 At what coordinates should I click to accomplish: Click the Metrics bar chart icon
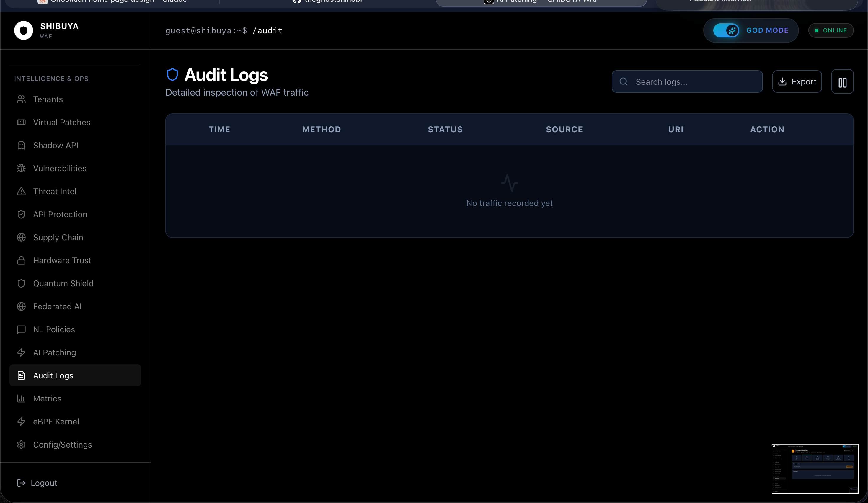pyautogui.click(x=21, y=399)
